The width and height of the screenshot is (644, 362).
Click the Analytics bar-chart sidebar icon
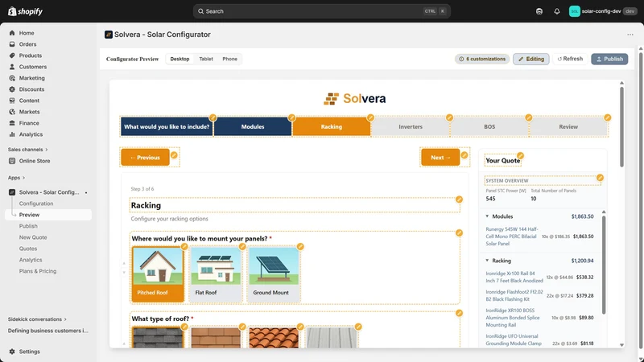(x=12, y=134)
